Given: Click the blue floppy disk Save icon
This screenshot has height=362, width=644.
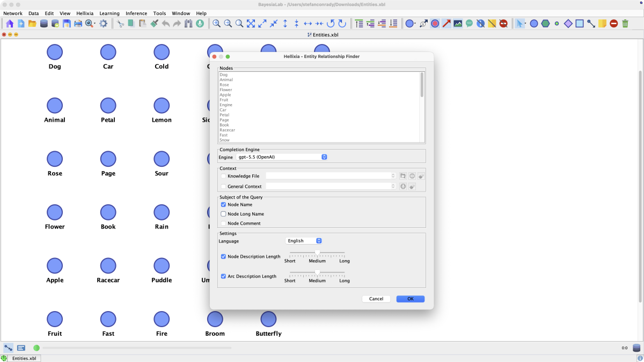Looking at the screenshot, I should click(67, 24).
